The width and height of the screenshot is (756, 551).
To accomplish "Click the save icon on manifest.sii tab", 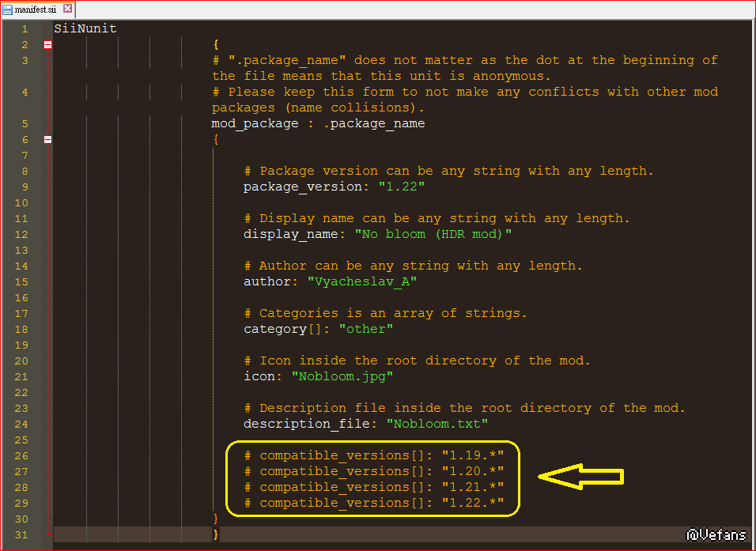I will (x=7, y=9).
